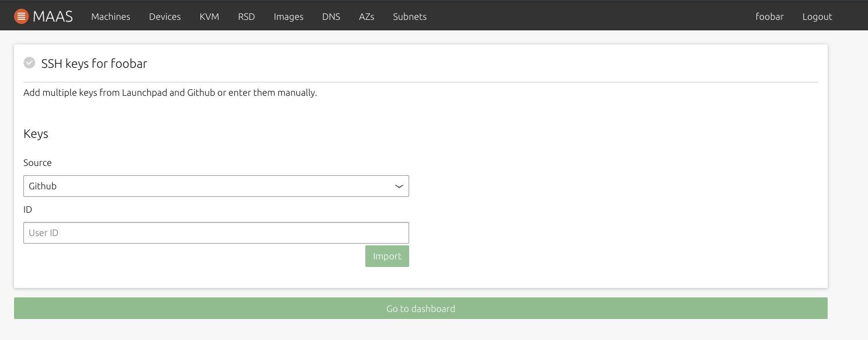Click the SSH keys for foobar heading
868x340 pixels.
coord(94,64)
